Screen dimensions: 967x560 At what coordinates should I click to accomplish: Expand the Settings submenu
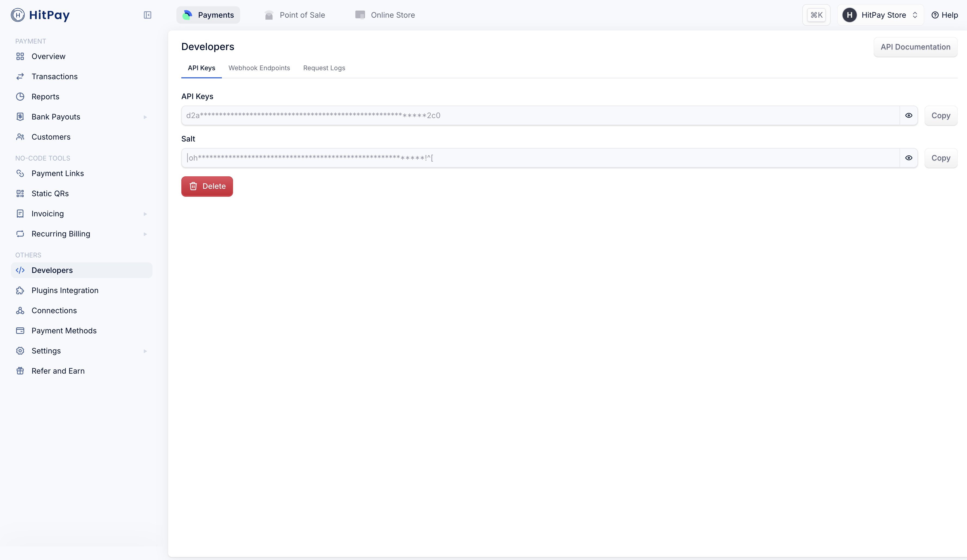[x=145, y=351]
